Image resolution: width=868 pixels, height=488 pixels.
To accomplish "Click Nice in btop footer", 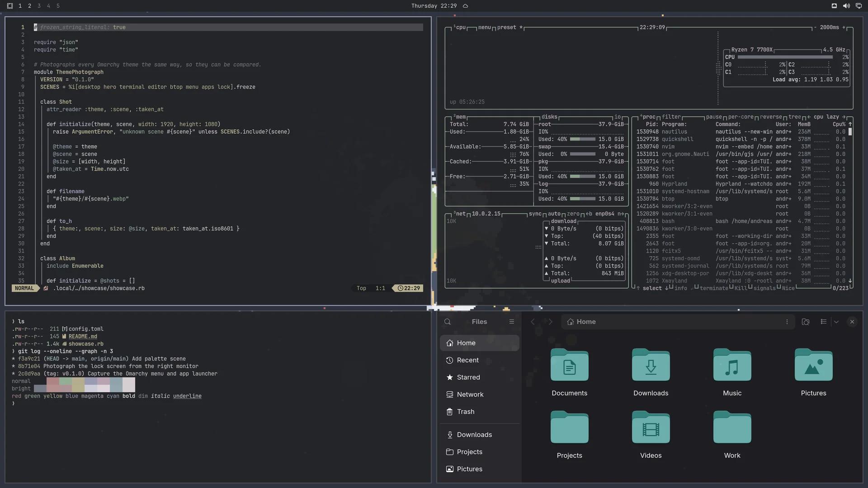I will (x=788, y=288).
